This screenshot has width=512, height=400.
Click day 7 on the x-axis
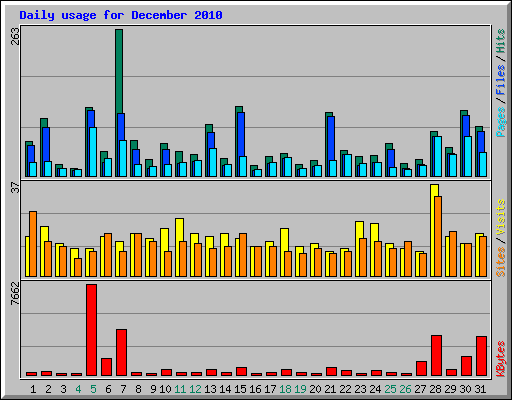pyautogui.click(x=123, y=389)
